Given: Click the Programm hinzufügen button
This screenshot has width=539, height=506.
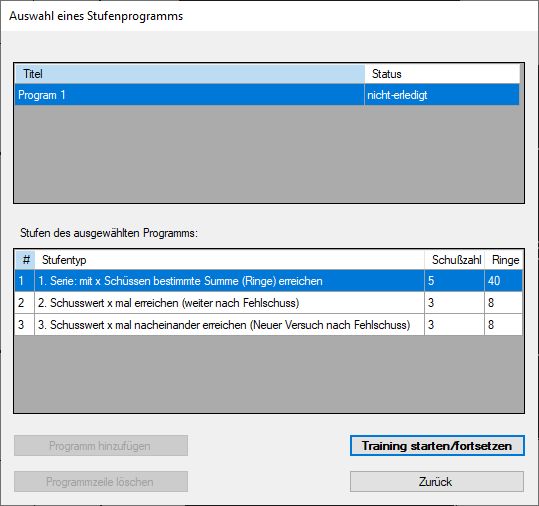Looking at the screenshot, I should coord(101,446).
